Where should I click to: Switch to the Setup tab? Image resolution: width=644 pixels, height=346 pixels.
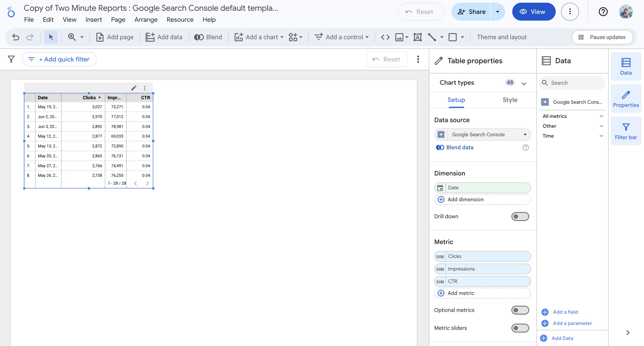tap(456, 100)
